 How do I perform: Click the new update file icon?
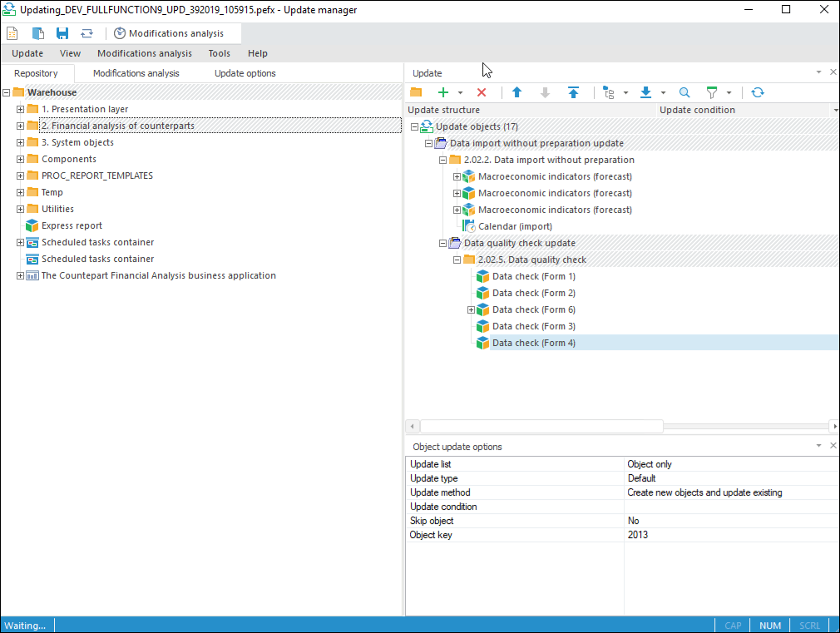(12, 33)
